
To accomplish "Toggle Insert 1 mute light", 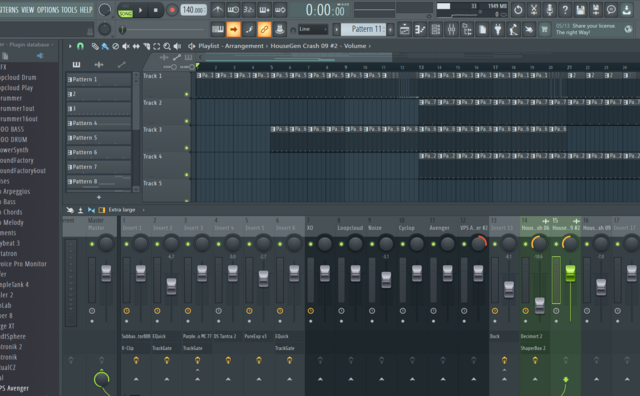I will (x=127, y=244).
